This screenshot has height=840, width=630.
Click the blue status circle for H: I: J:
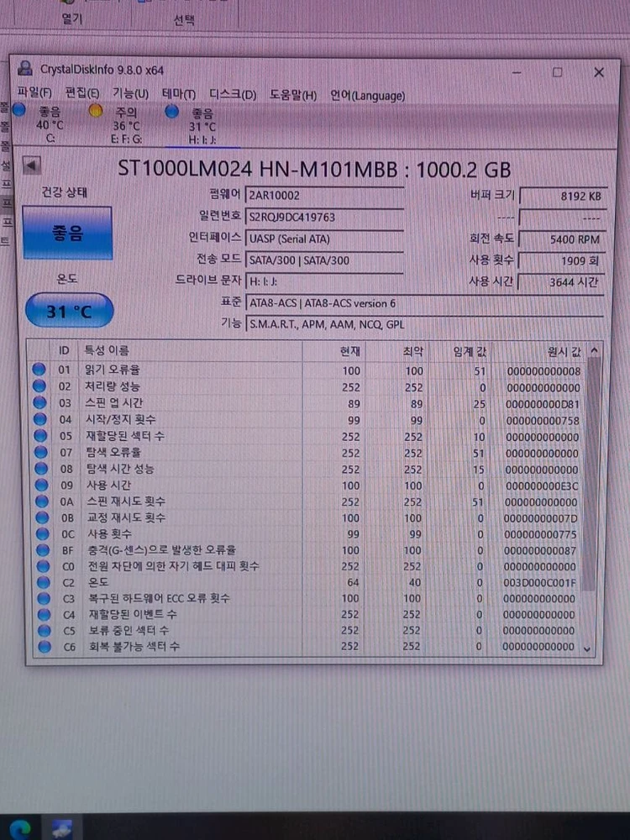(171, 112)
